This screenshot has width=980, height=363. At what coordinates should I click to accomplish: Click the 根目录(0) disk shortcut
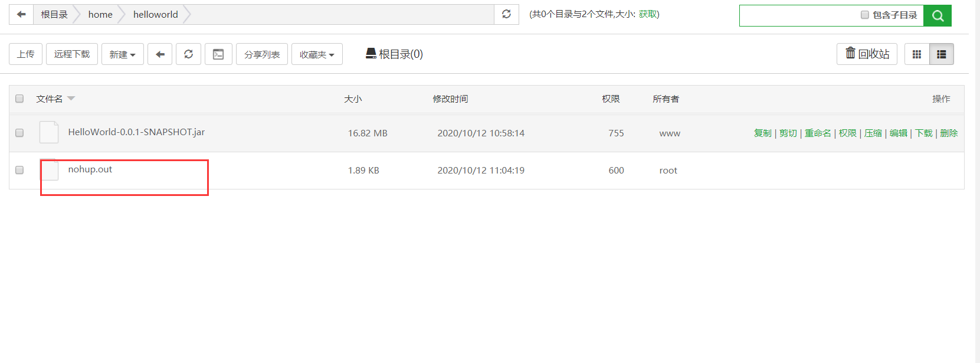(394, 54)
